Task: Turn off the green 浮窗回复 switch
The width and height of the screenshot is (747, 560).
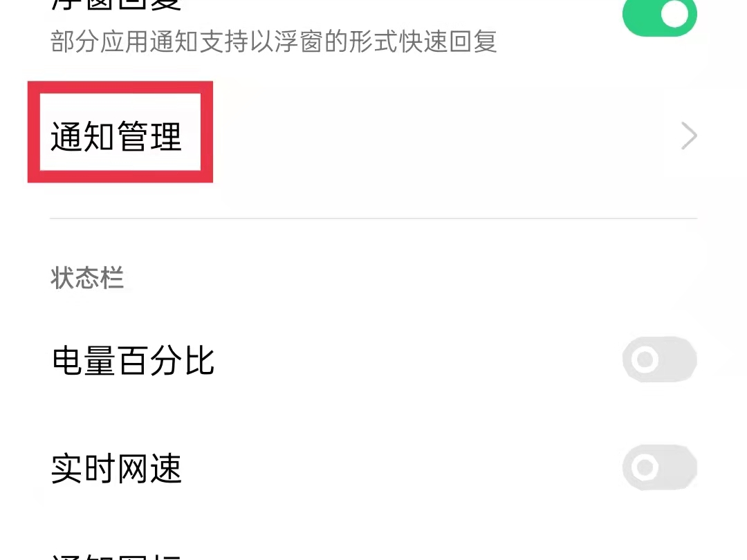Action: (659, 17)
